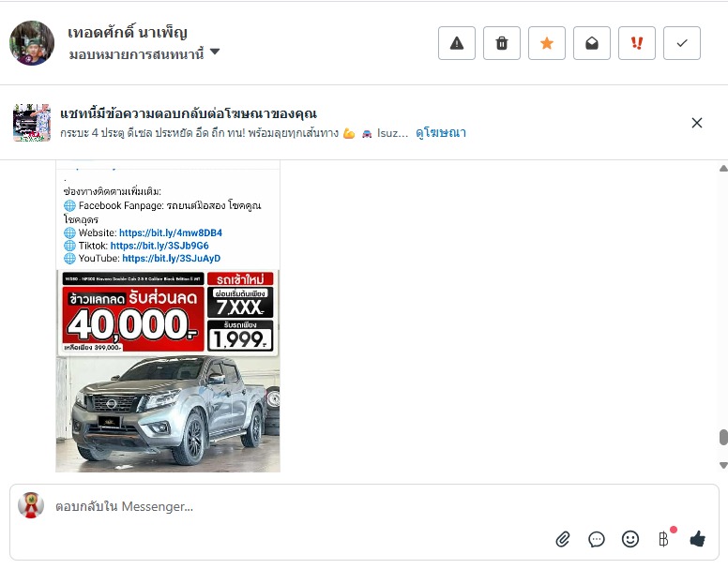
Task: Open the มอบหมายการสนทนานี้ assignment dropdown
Action: coord(144,53)
